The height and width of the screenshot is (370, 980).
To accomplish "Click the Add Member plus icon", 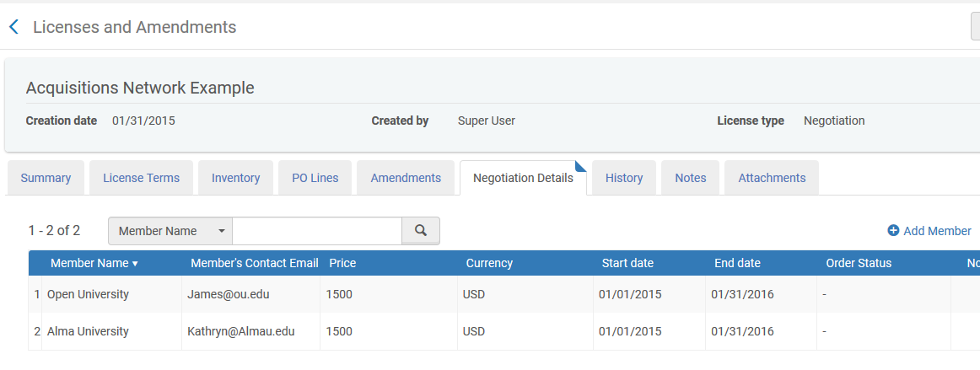I will point(893,231).
